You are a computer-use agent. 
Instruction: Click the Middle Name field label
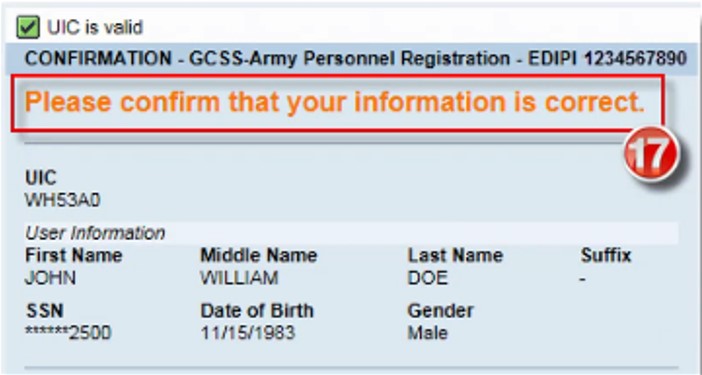click(x=258, y=256)
